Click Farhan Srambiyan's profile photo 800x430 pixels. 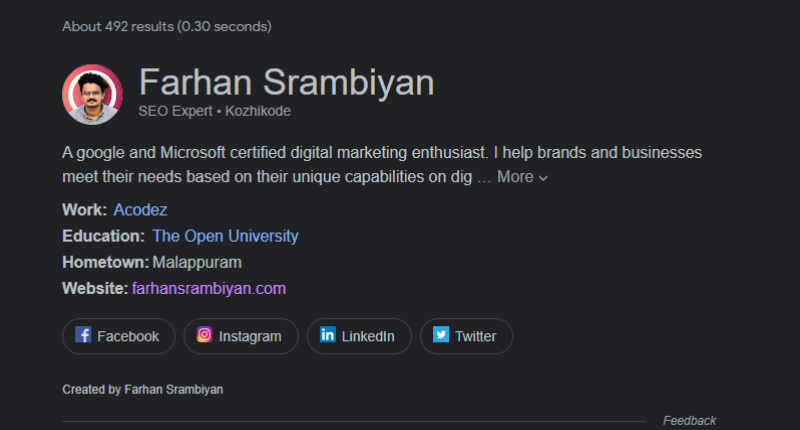click(x=92, y=94)
